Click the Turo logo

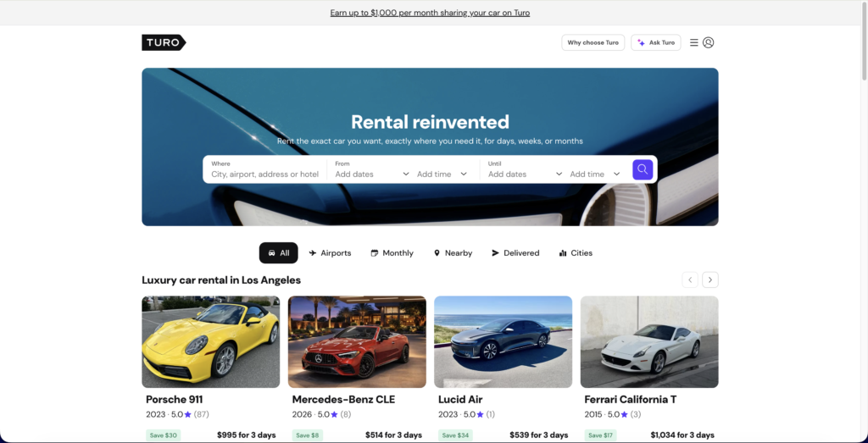(164, 42)
